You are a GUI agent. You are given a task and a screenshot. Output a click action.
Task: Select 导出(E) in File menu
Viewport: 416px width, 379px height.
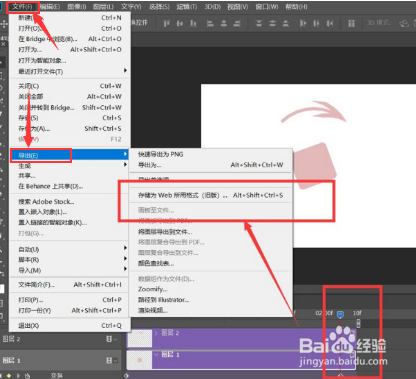[x=70, y=155]
